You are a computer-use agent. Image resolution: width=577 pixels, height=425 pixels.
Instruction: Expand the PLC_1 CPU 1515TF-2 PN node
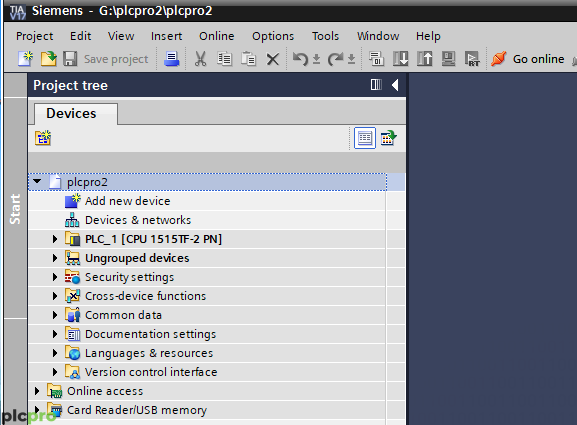click(55, 239)
